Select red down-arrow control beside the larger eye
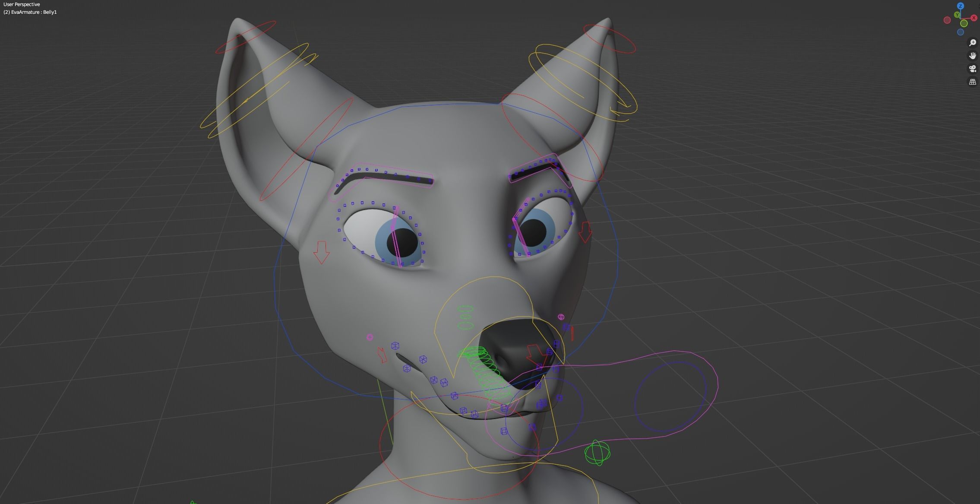980x504 pixels. point(321,252)
